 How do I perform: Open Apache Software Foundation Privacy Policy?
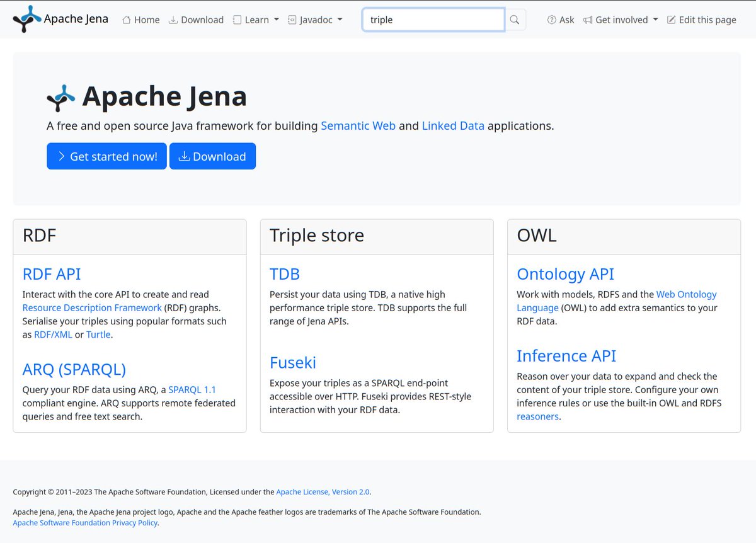click(x=85, y=523)
